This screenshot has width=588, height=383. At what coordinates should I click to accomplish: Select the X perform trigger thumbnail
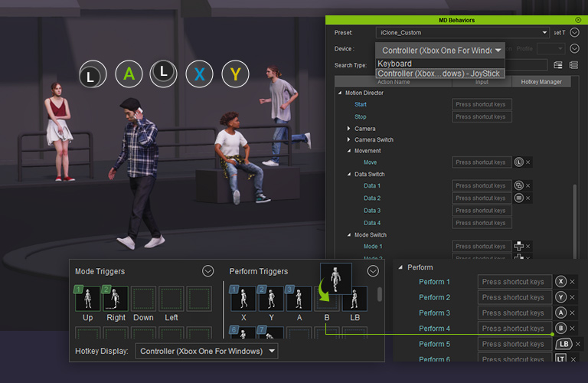[x=243, y=299]
